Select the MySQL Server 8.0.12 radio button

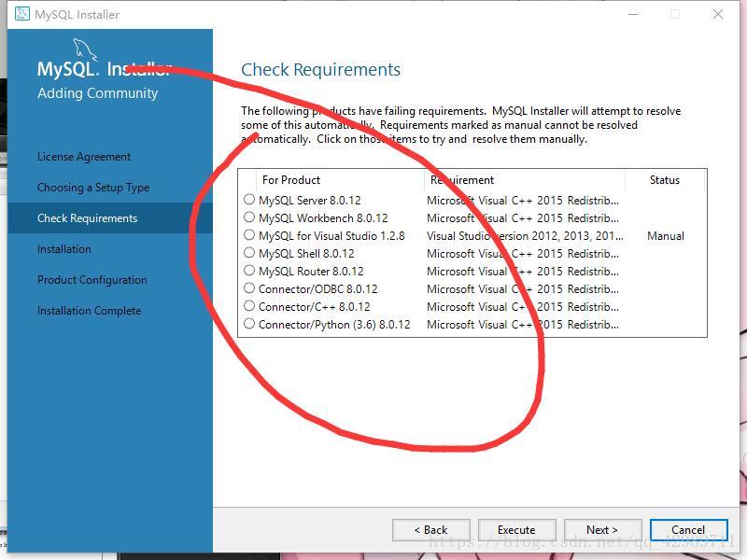(x=249, y=200)
